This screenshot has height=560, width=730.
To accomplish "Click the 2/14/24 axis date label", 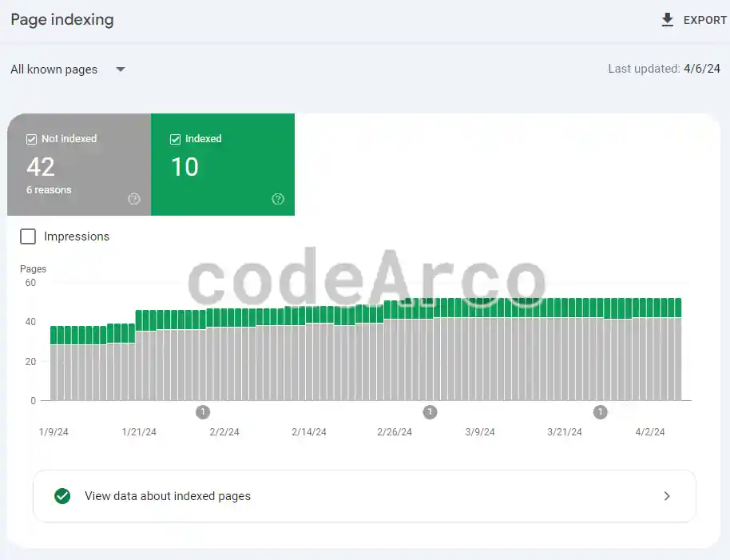I will [x=308, y=432].
